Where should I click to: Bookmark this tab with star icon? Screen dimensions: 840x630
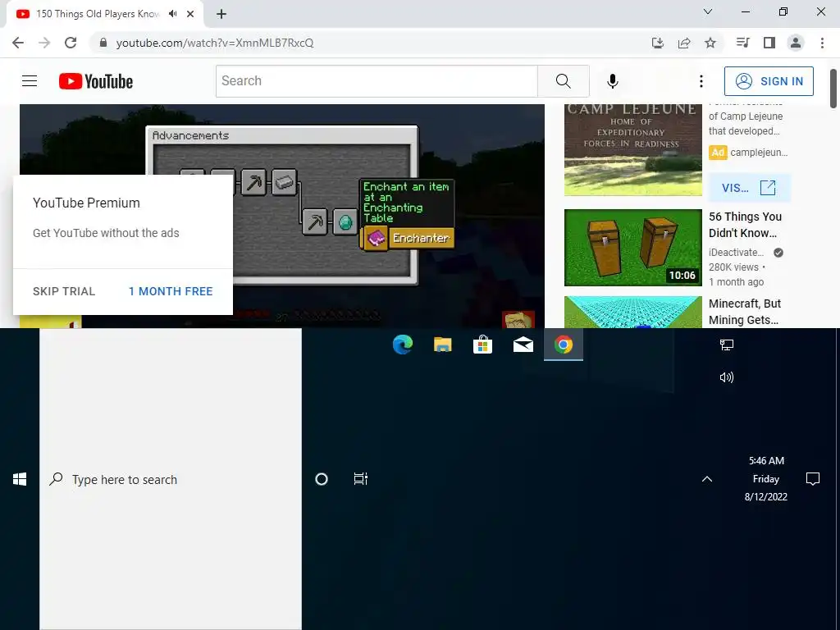[710, 43]
